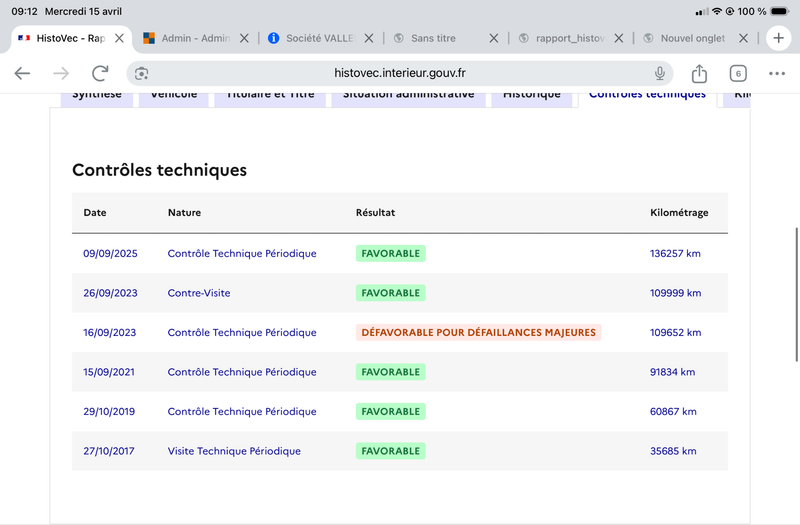
Task: Open the Situation administrative section tab
Action: click(x=408, y=97)
